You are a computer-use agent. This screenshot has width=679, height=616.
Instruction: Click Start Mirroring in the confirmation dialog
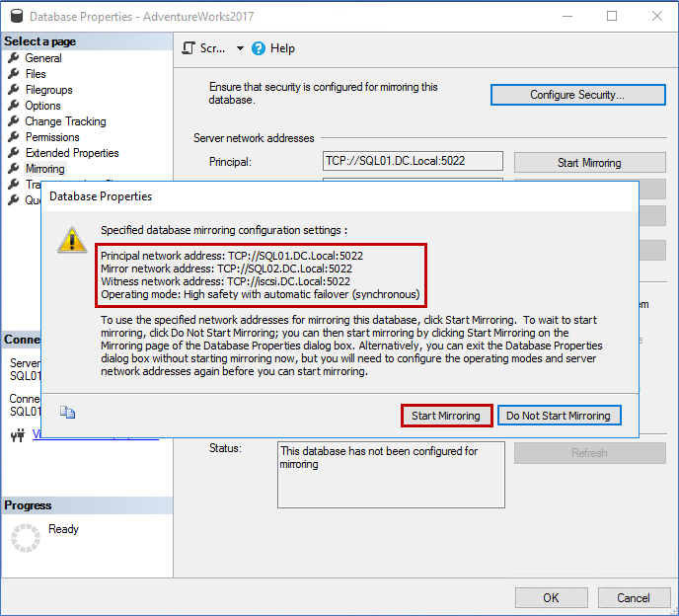[x=446, y=416]
